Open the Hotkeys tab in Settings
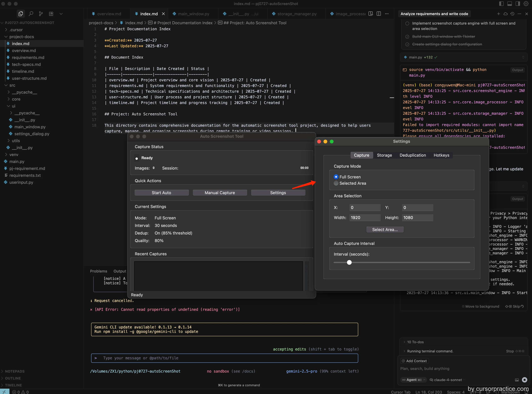 tap(441, 155)
